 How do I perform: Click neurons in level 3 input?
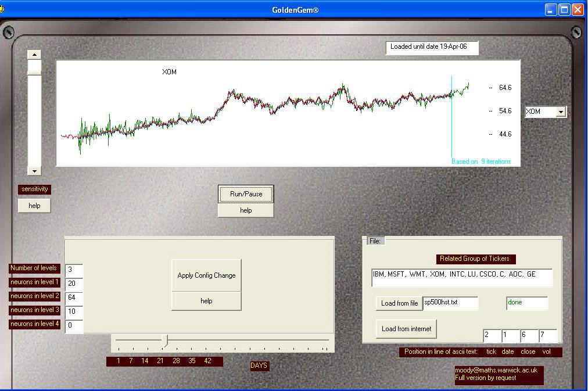coord(74,312)
